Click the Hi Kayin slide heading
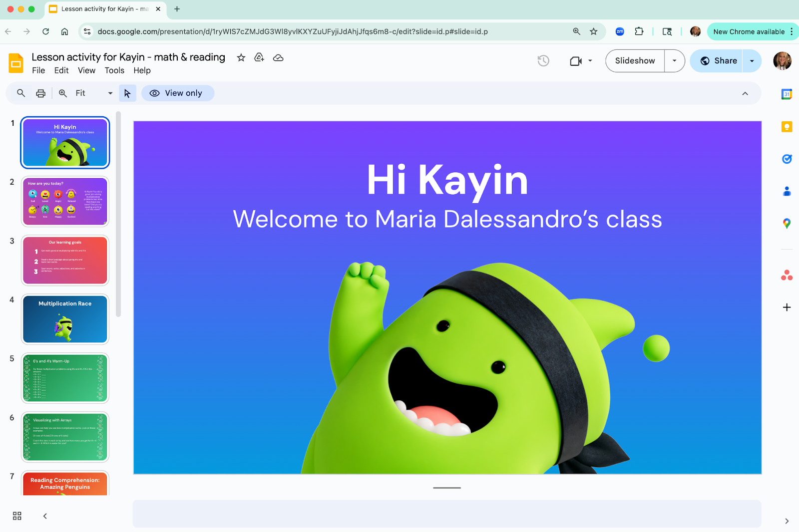Image resolution: width=799 pixels, height=532 pixels. [x=447, y=180]
